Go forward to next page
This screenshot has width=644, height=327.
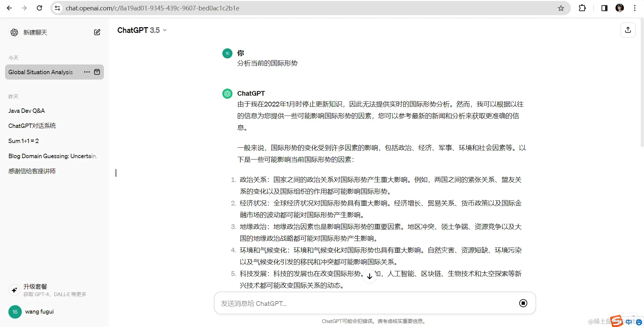pyautogui.click(x=24, y=8)
